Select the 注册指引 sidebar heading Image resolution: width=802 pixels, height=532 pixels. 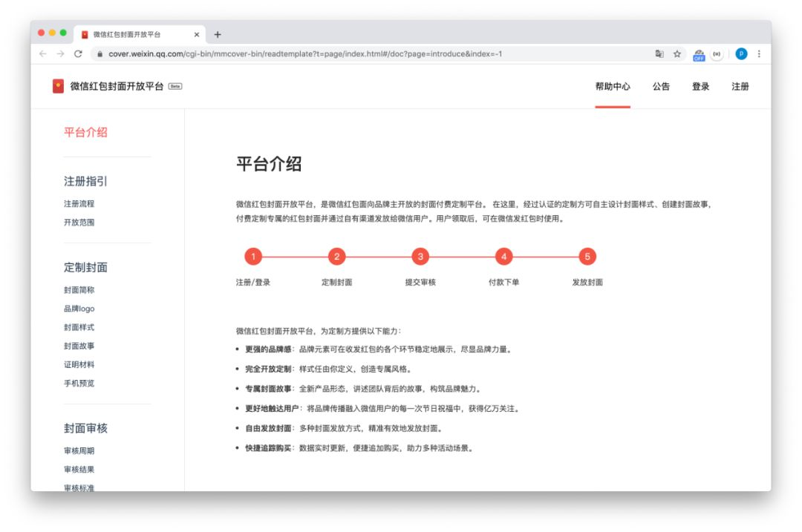click(85, 182)
